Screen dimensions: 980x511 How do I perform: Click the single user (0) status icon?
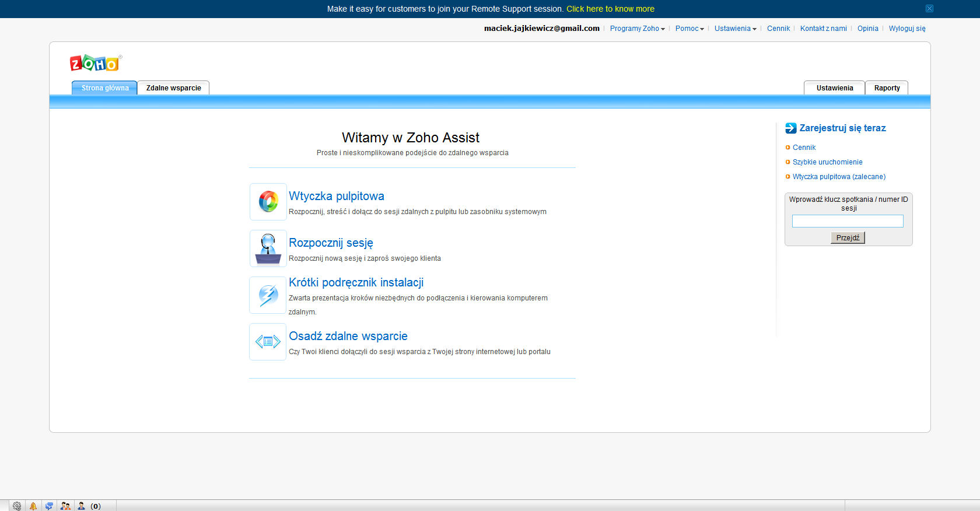[x=82, y=506]
